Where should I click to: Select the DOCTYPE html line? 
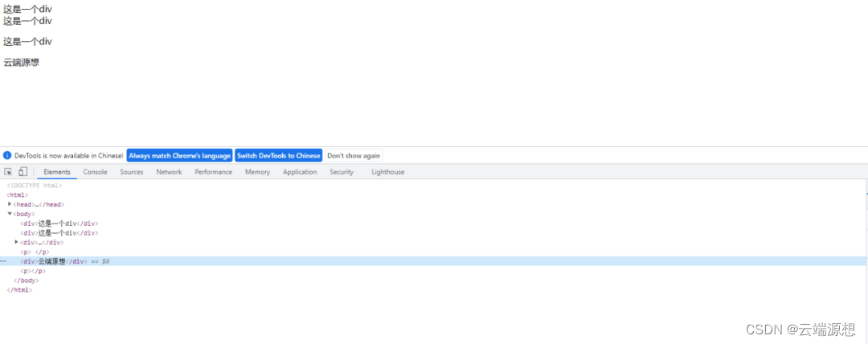35,186
